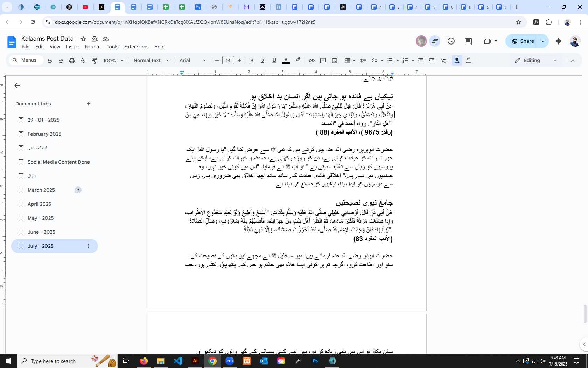
Task: Toggle bold formatting
Action: tap(252, 61)
